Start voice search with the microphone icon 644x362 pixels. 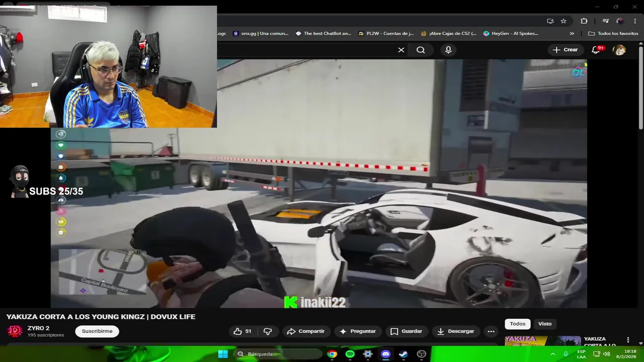448,50
